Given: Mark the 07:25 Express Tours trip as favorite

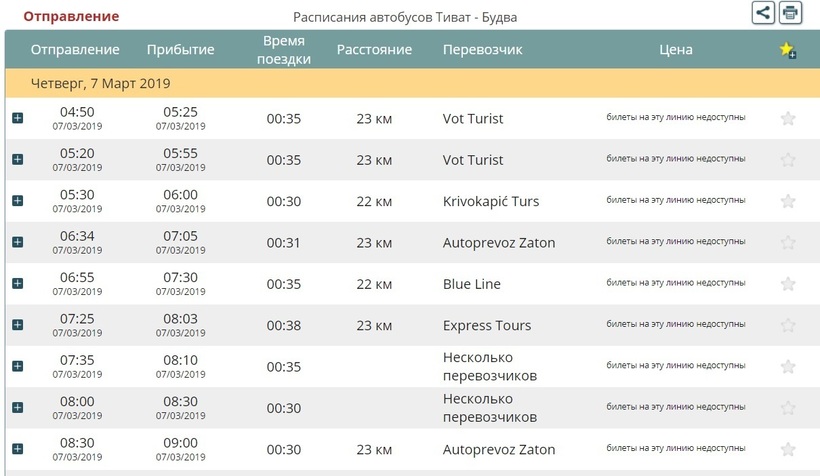Looking at the screenshot, I should click(788, 325).
